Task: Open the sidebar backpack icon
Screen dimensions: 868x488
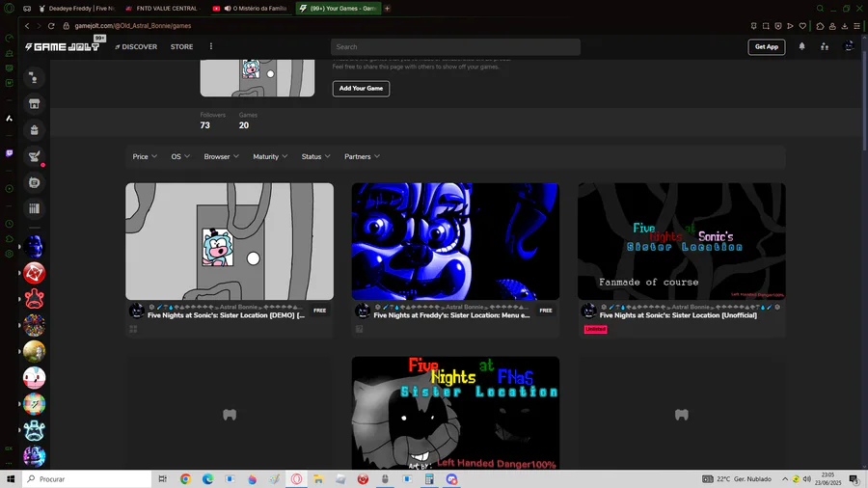Action: click(35, 130)
